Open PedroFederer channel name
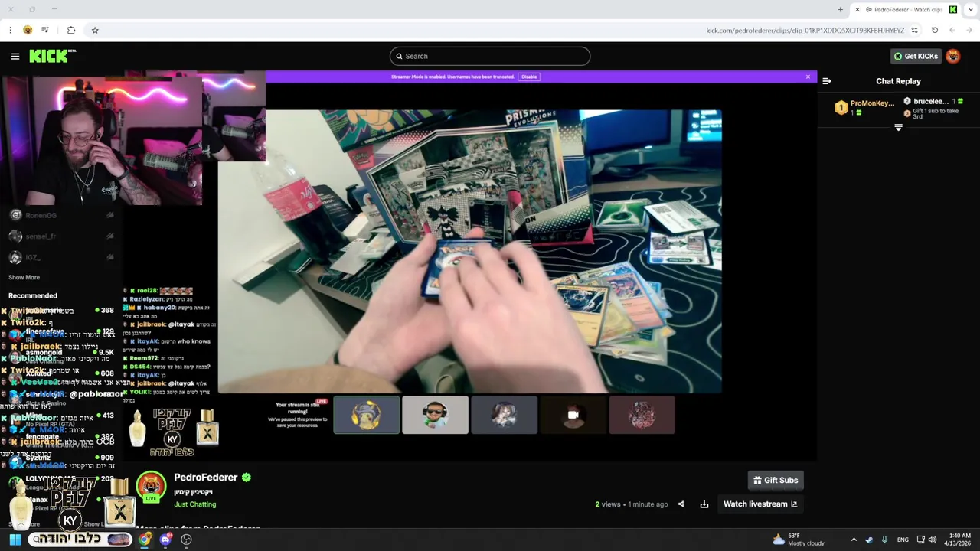Viewport: 980px width, 551px height. coord(205,478)
